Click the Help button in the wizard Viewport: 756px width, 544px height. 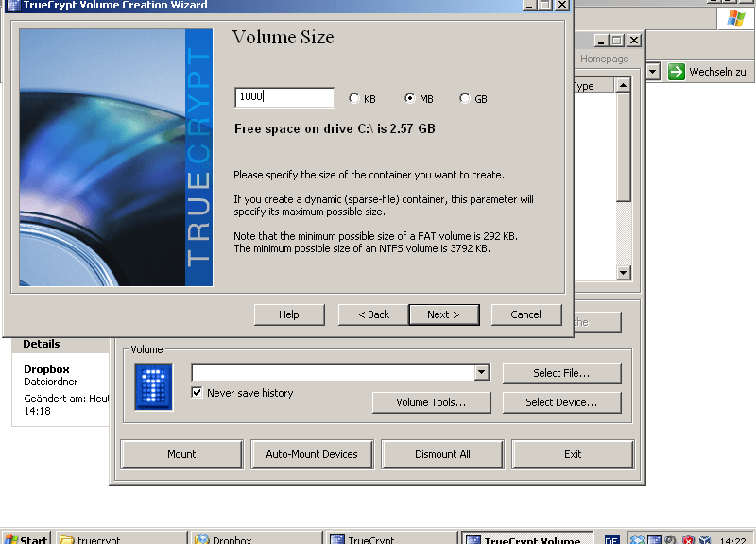click(289, 314)
